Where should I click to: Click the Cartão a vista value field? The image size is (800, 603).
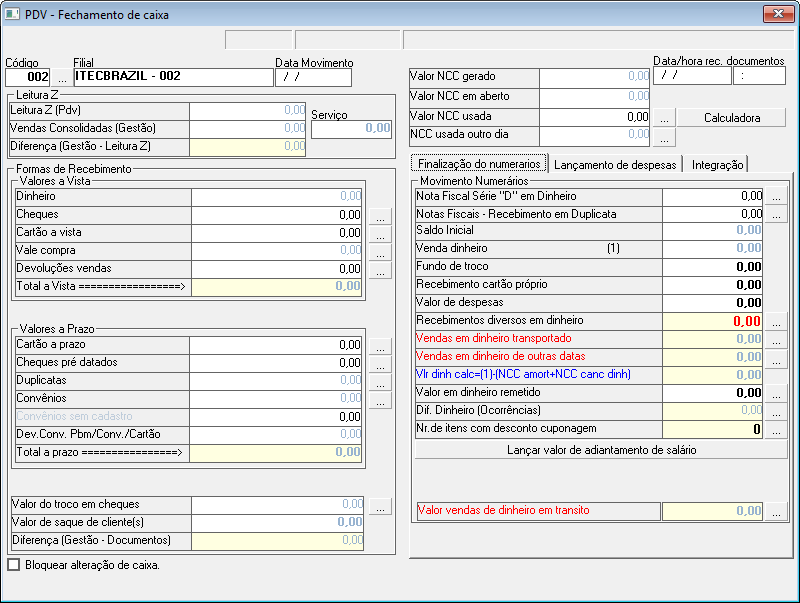point(277,233)
